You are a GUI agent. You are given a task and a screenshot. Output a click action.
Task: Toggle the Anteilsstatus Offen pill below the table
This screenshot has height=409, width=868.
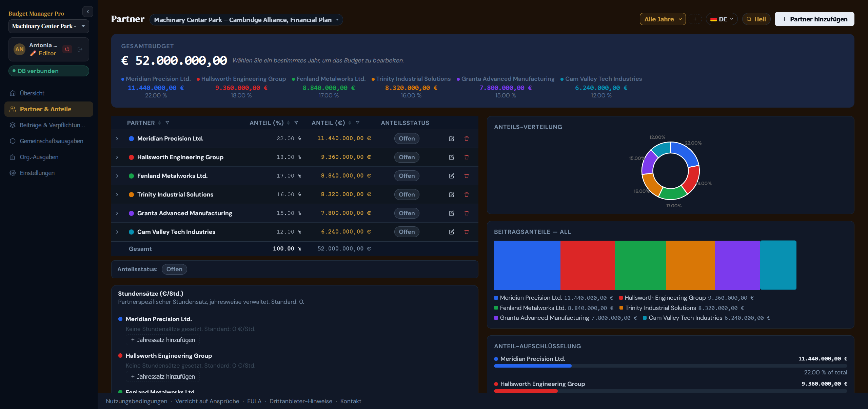click(x=174, y=269)
